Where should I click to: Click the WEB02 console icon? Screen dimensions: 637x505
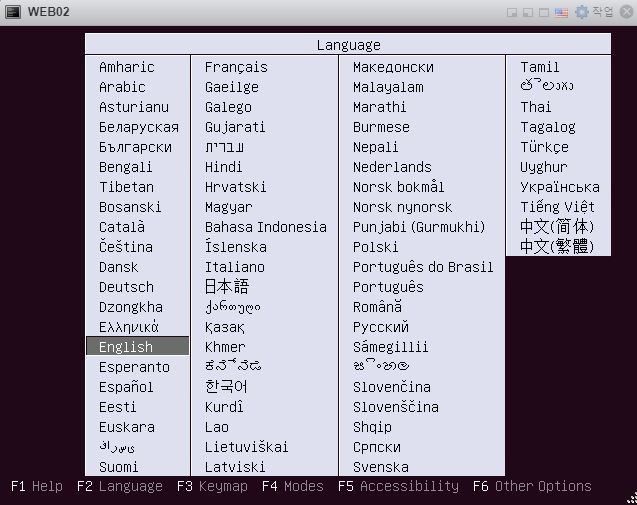tap(13, 12)
